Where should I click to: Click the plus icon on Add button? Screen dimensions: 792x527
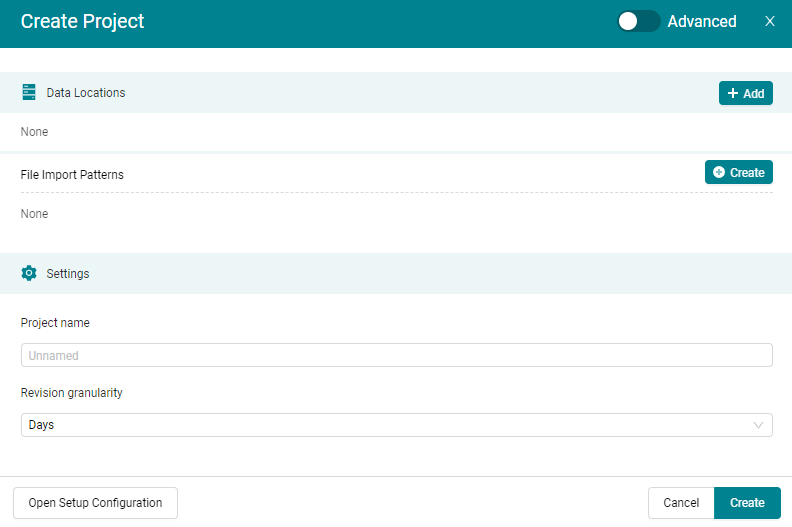733,93
